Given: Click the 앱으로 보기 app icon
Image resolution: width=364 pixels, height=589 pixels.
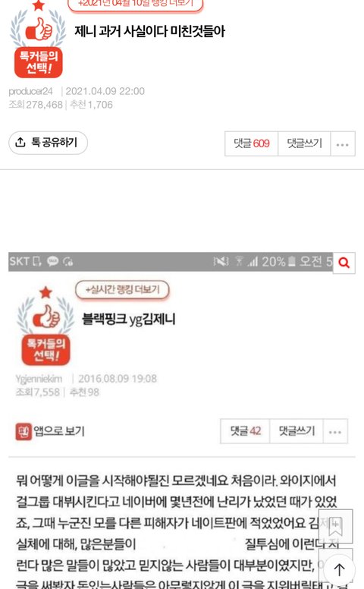Looking at the screenshot, I should [24, 431].
